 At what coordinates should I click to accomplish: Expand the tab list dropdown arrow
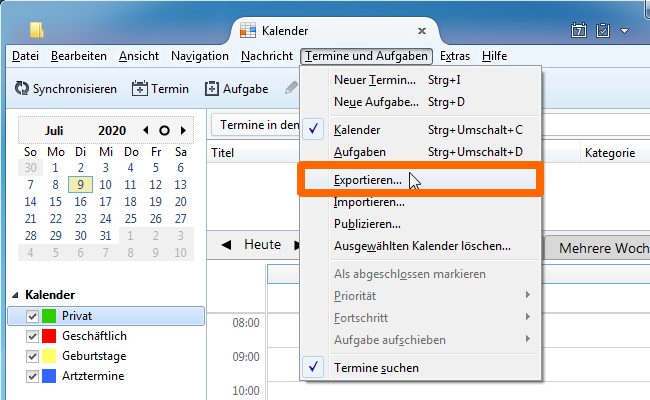click(624, 31)
